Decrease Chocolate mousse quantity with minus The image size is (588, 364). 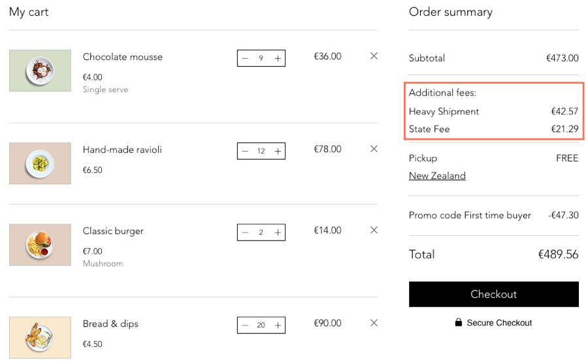pyautogui.click(x=245, y=59)
